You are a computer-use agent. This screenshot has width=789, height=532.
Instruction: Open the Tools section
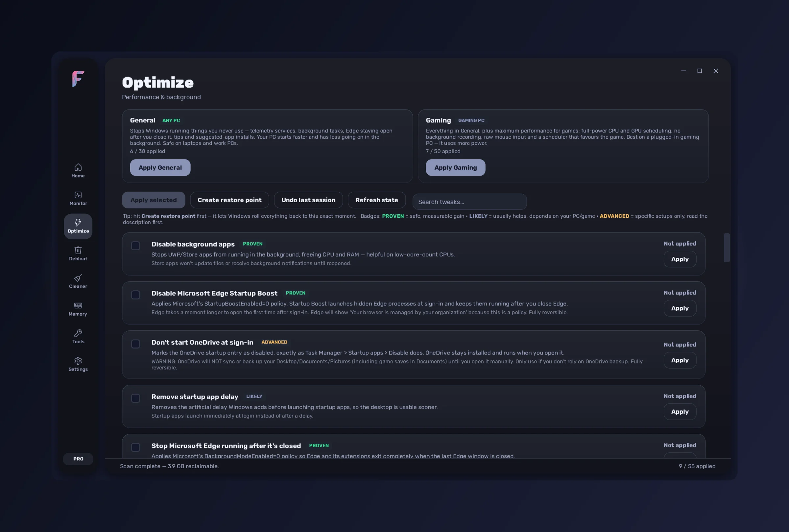coord(78,337)
